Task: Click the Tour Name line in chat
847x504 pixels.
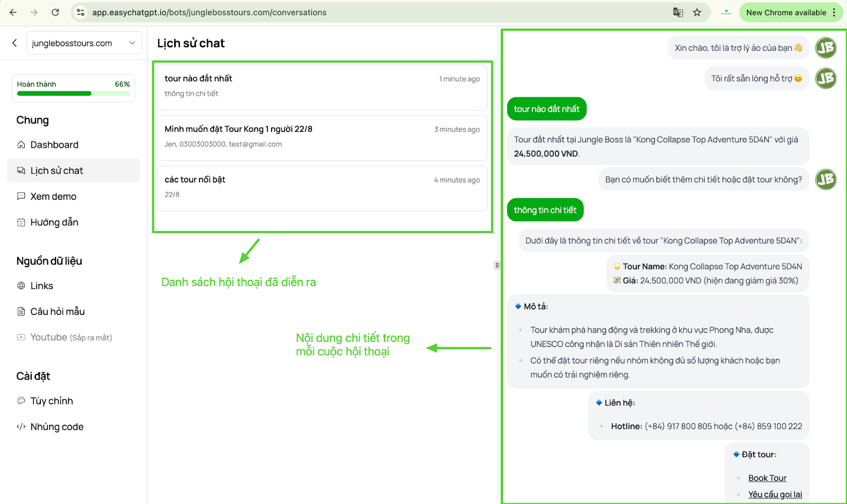Action: [708, 267]
